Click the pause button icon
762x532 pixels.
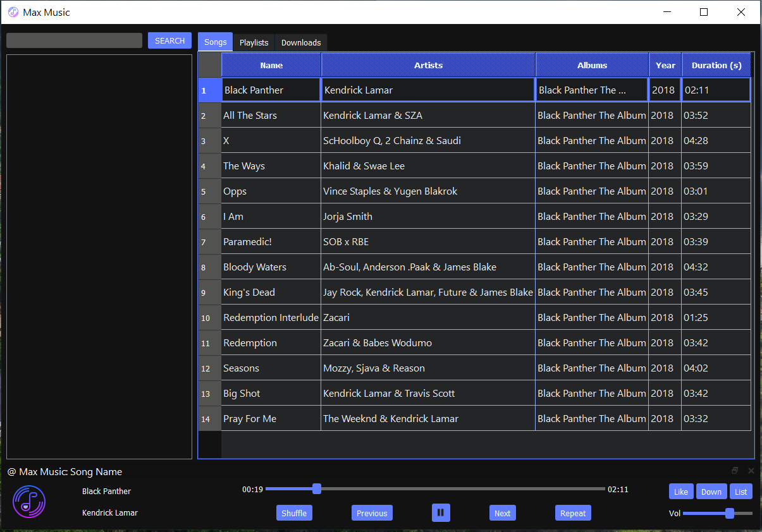tap(441, 512)
